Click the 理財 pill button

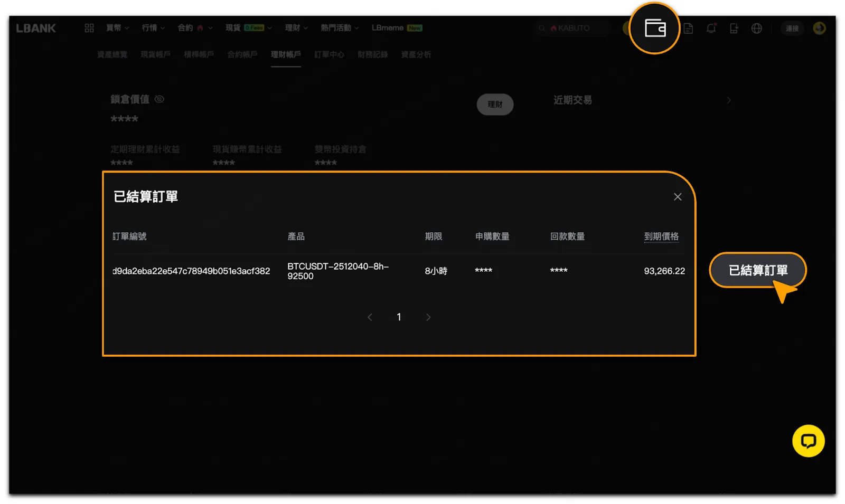pos(495,104)
